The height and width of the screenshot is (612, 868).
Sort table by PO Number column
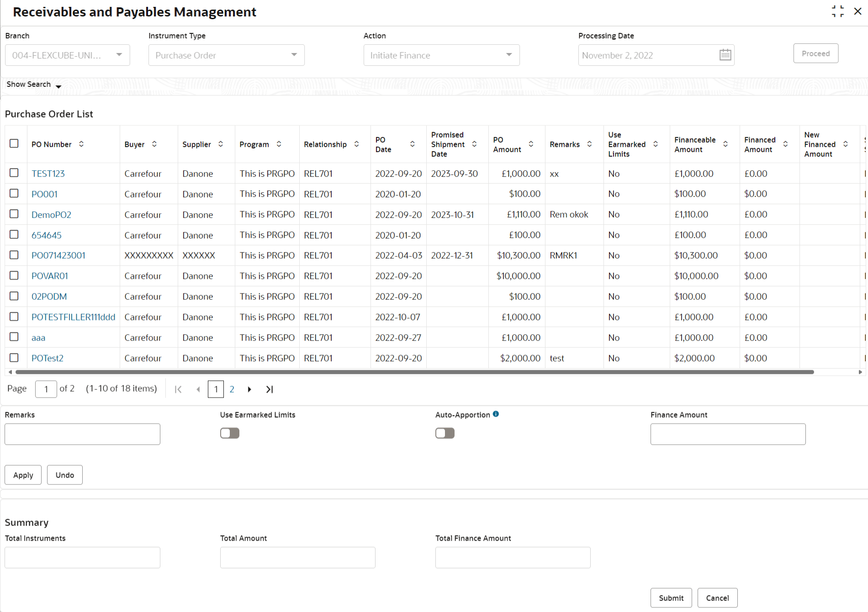pos(81,144)
